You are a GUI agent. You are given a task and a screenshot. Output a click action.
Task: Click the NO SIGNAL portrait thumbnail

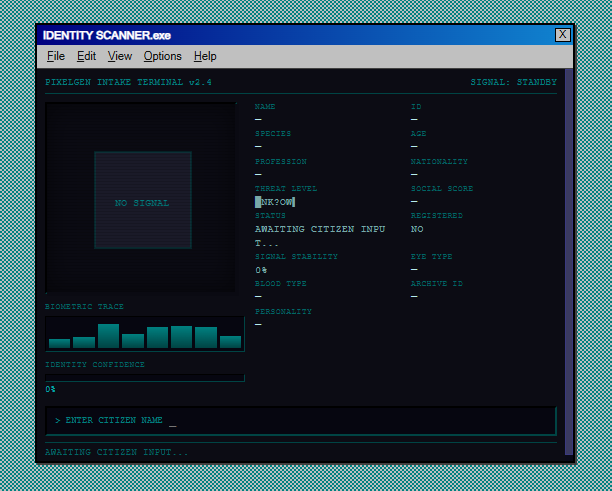coord(143,200)
